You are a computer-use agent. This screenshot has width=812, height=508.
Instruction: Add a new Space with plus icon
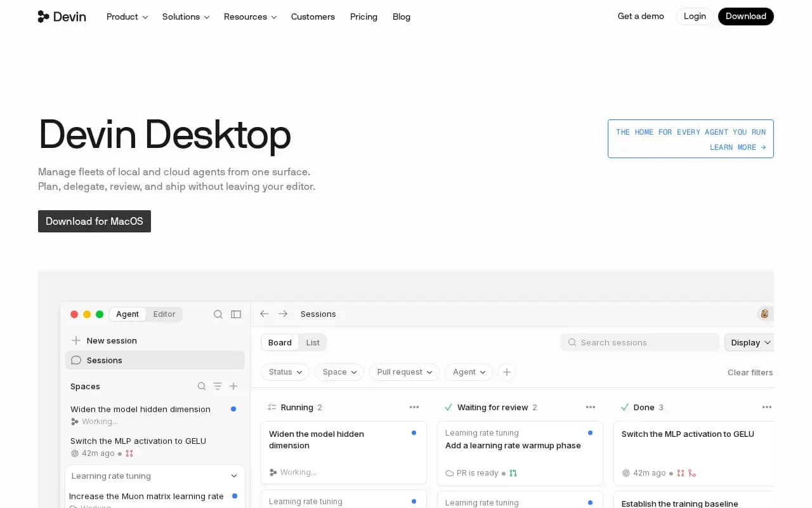pos(233,386)
